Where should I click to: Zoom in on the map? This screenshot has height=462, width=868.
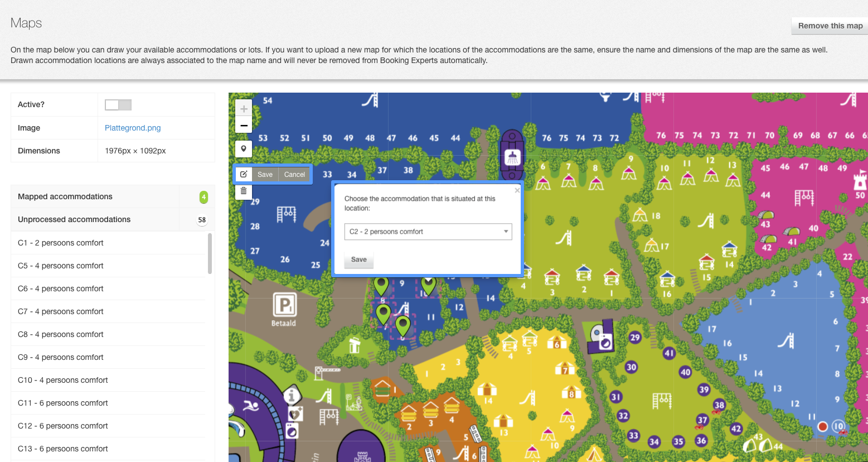click(244, 109)
